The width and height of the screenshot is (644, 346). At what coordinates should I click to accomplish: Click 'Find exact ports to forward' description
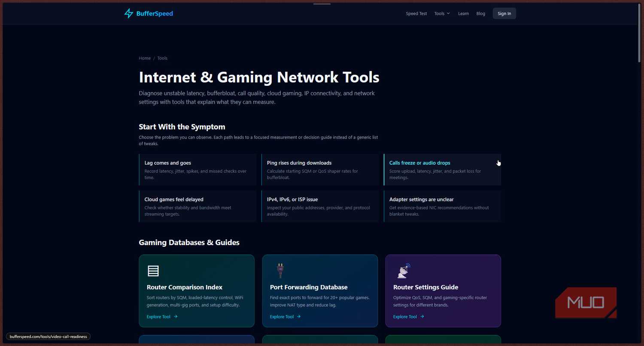tap(319, 301)
